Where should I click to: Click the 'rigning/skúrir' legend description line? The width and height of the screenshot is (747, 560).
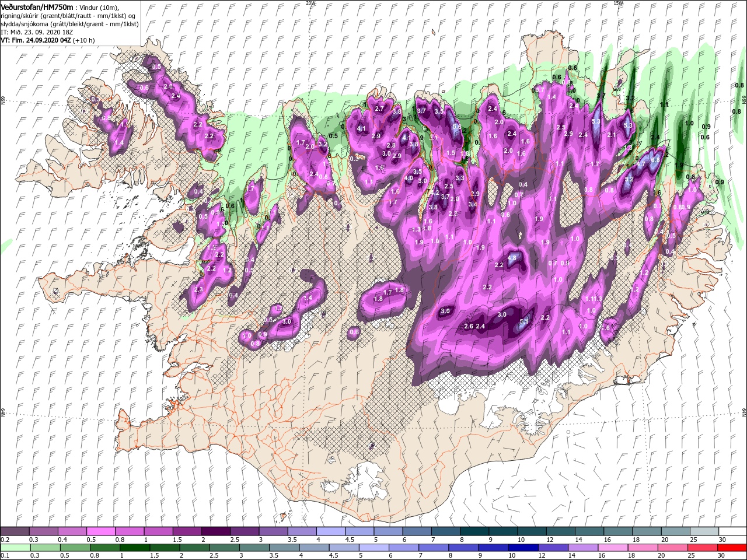tap(67, 16)
